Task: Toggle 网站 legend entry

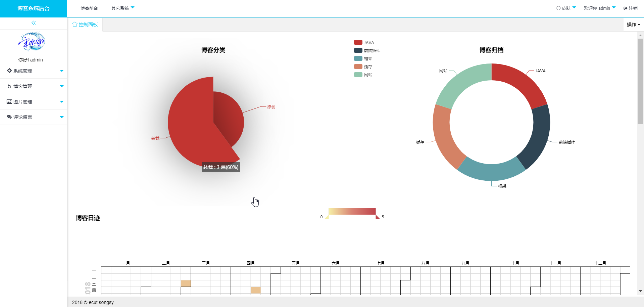Action: [x=363, y=75]
